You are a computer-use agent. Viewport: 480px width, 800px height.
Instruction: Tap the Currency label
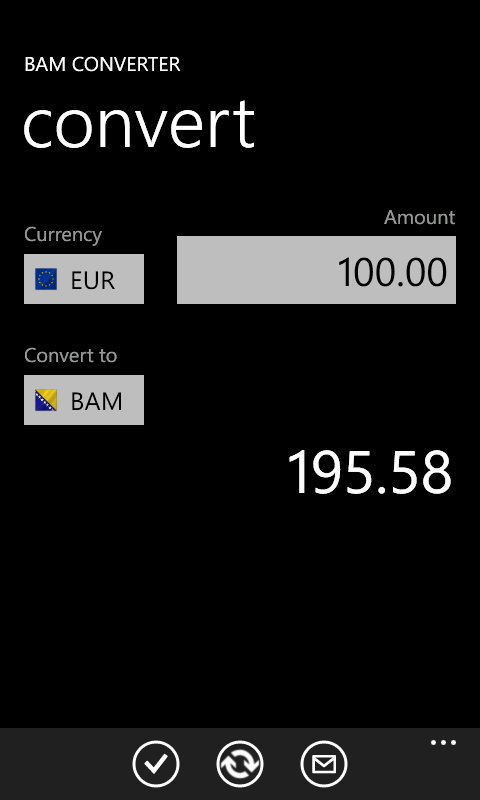[63, 235]
